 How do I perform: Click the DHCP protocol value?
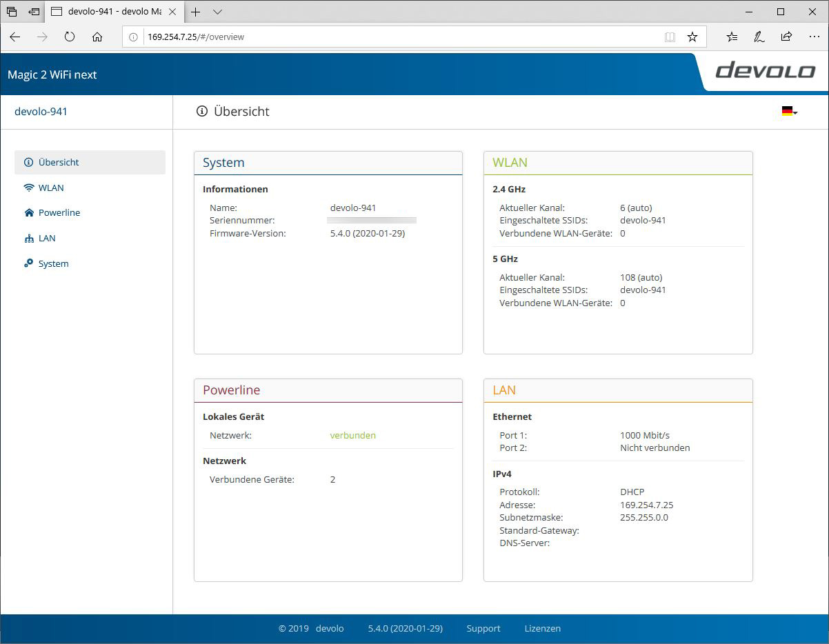click(632, 492)
